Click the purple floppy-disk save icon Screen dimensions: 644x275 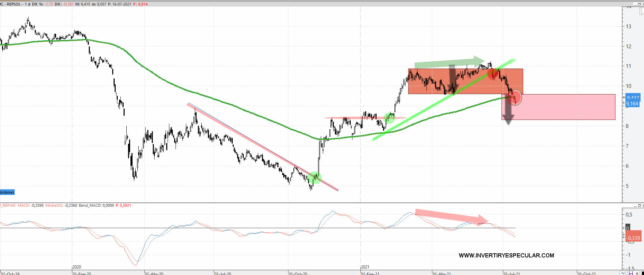point(631,273)
